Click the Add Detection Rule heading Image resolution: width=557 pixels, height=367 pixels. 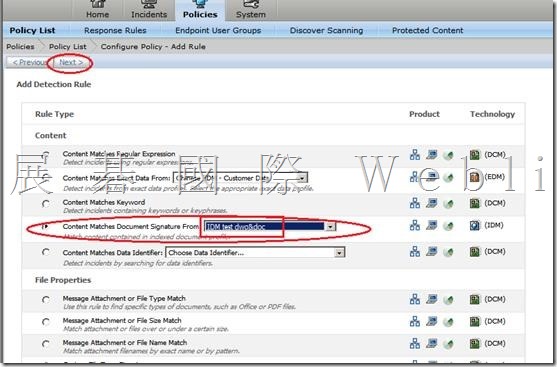tap(54, 85)
